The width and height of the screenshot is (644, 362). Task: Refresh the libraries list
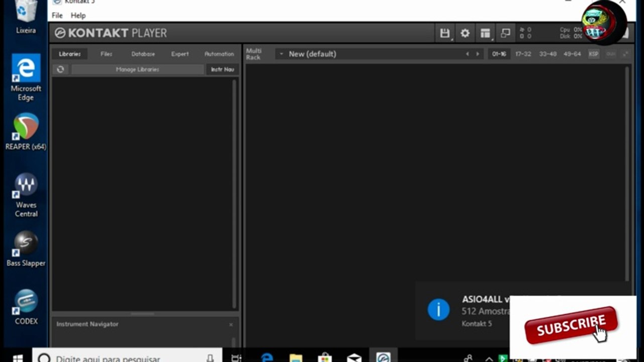60,69
